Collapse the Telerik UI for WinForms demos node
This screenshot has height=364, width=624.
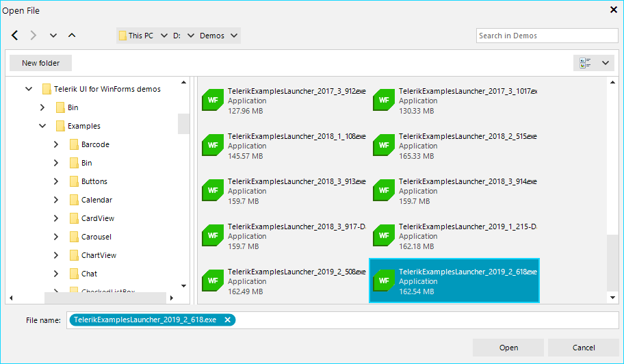tap(29, 89)
